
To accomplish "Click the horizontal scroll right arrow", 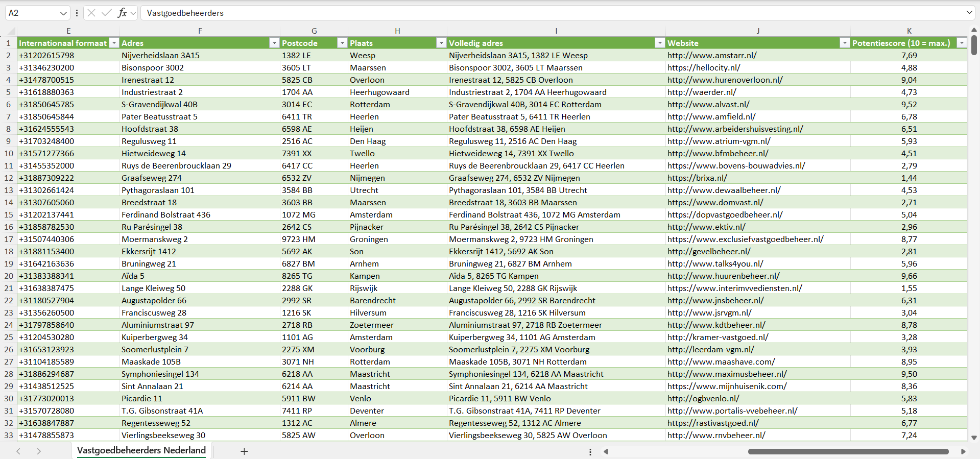I will 963,451.
